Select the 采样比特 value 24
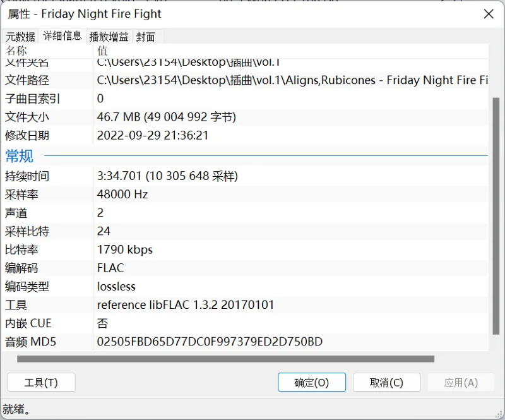This screenshot has width=505, height=420. tap(104, 231)
